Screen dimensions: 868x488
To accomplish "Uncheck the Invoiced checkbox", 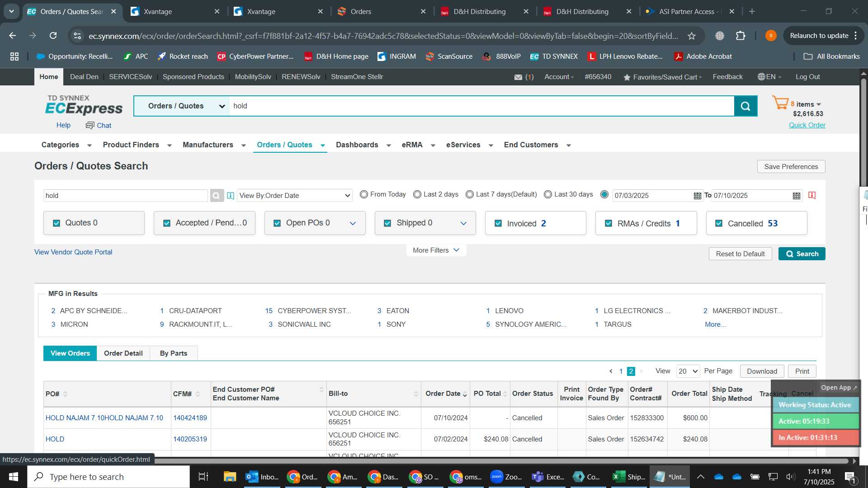I will [x=498, y=223].
